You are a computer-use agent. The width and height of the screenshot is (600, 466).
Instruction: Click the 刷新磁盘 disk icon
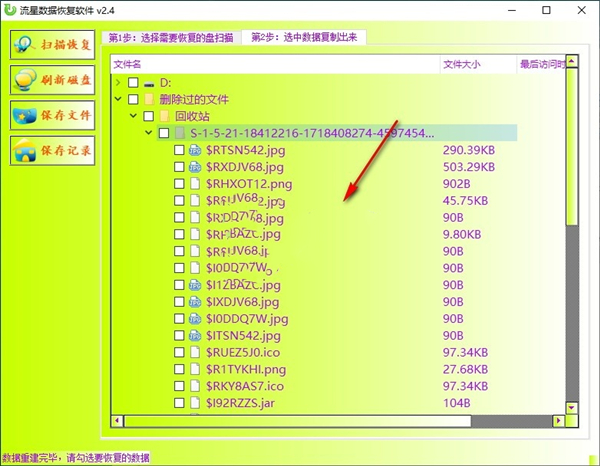[x=25, y=80]
